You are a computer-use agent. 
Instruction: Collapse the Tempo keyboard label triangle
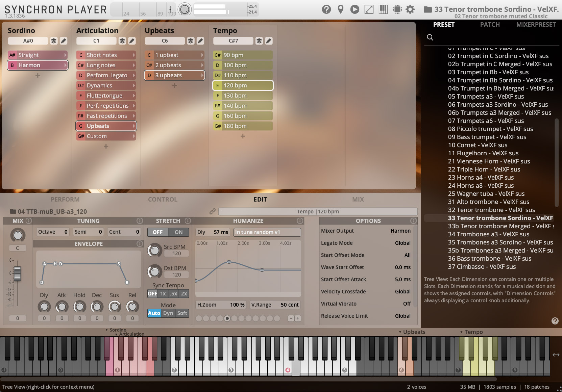pyautogui.click(x=461, y=332)
